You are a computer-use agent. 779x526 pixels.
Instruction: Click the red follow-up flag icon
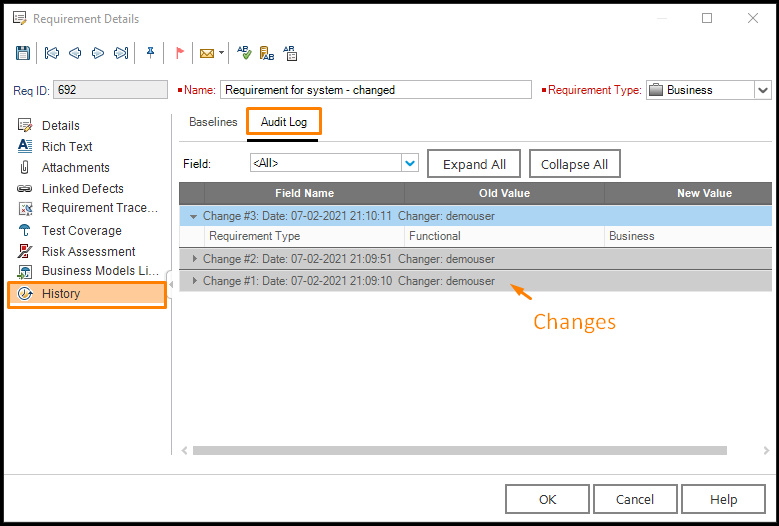point(180,53)
